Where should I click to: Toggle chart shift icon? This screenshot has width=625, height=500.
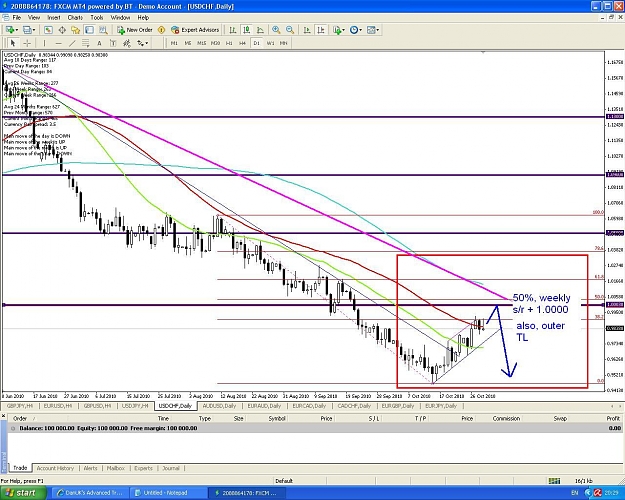[x=321, y=30]
